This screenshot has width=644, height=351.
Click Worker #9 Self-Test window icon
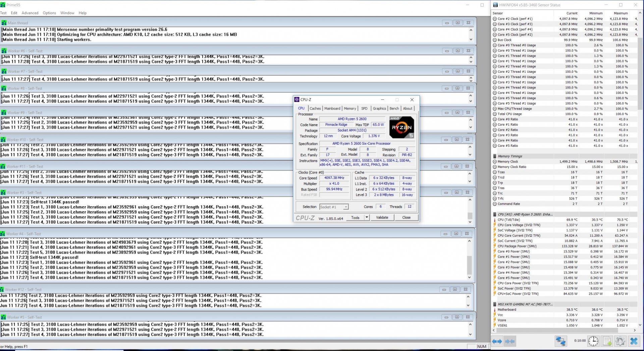(4, 113)
